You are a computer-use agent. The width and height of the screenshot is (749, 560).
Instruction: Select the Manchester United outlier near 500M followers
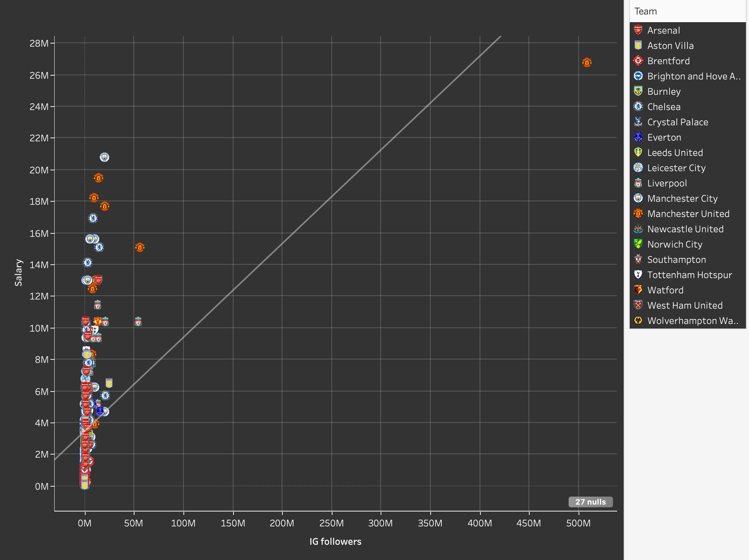587,62
